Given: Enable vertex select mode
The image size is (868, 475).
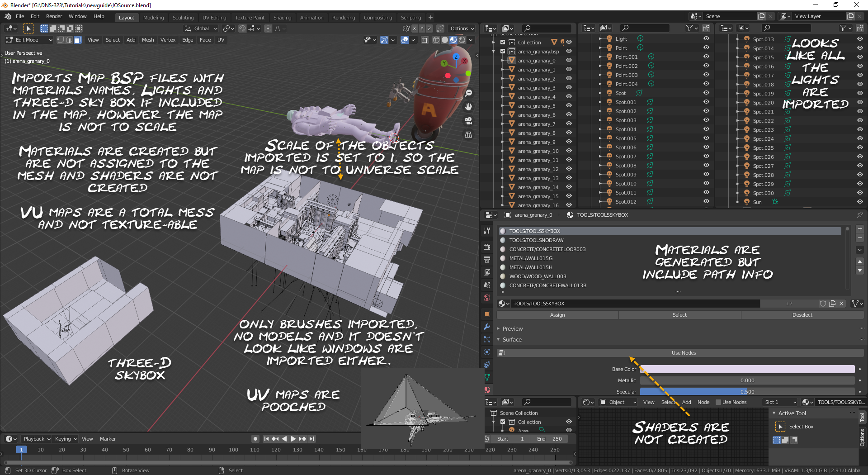Looking at the screenshot, I should (x=60, y=40).
